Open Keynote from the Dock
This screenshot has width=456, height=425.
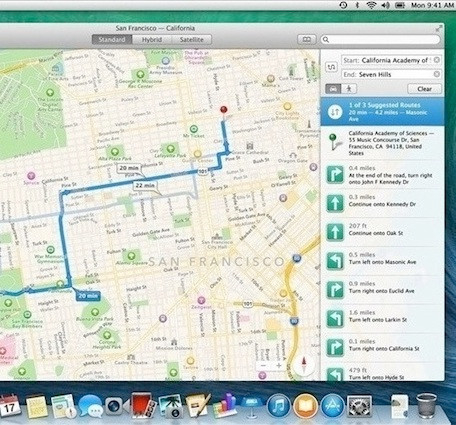(251, 406)
